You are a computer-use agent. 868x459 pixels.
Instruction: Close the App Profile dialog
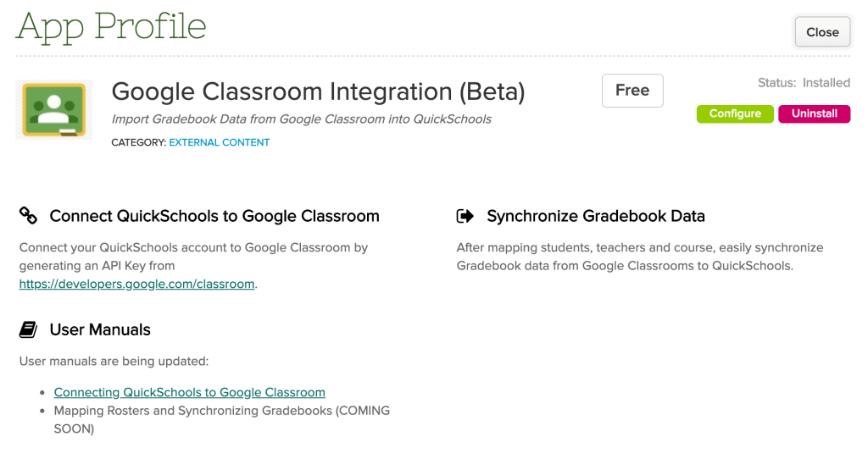[x=822, y=32]
